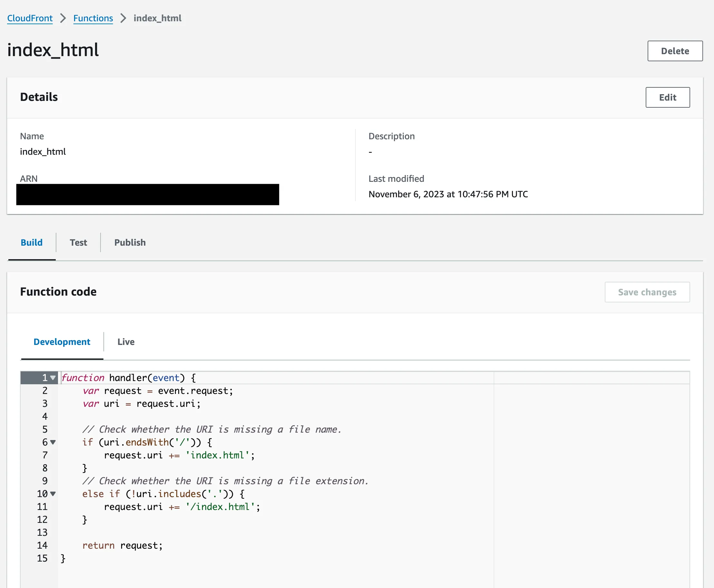
Task: Place cursor on 'return request;' code line
Action: (122, 545)
